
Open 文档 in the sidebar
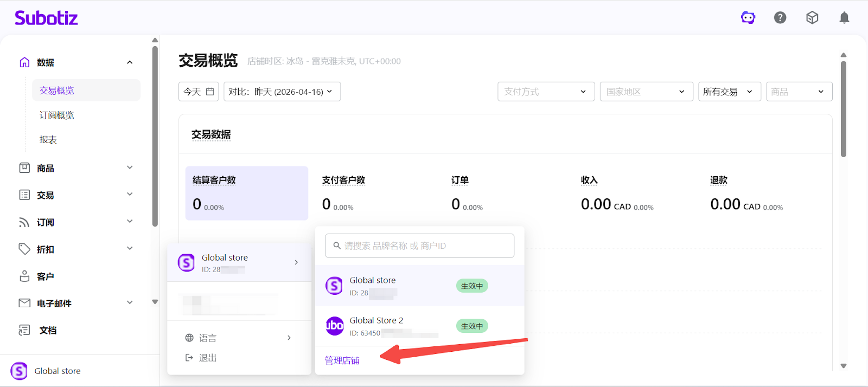[48, 330]
